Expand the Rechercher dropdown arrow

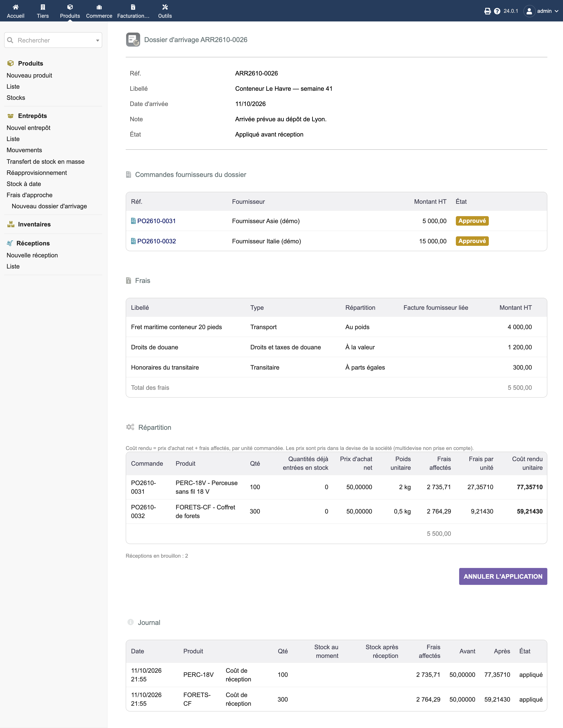(98, 40)
